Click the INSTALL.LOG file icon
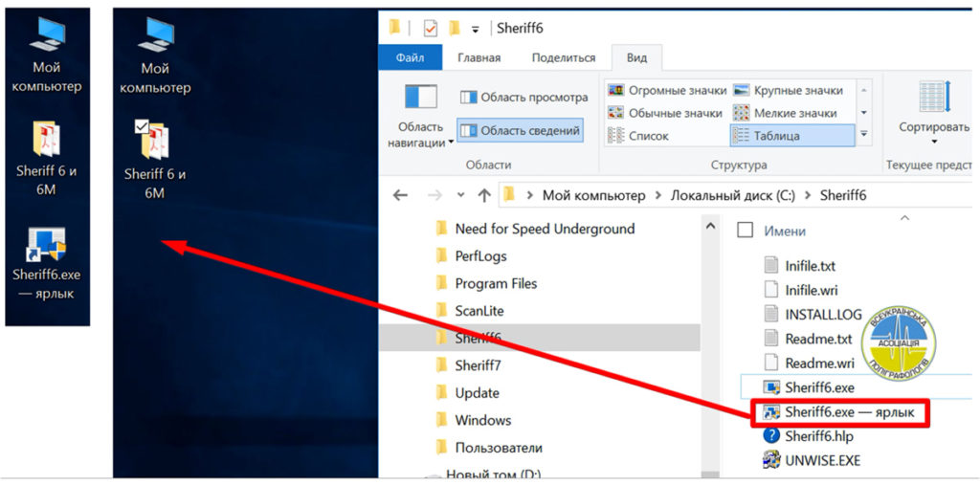Viewport: 980px width, 485px height. pos(772,314)
